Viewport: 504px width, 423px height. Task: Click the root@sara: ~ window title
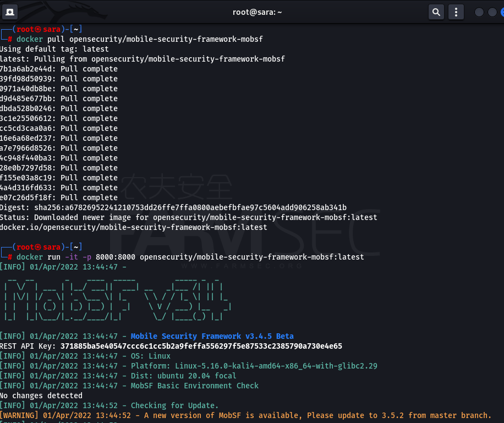click(x=257, y=12)
